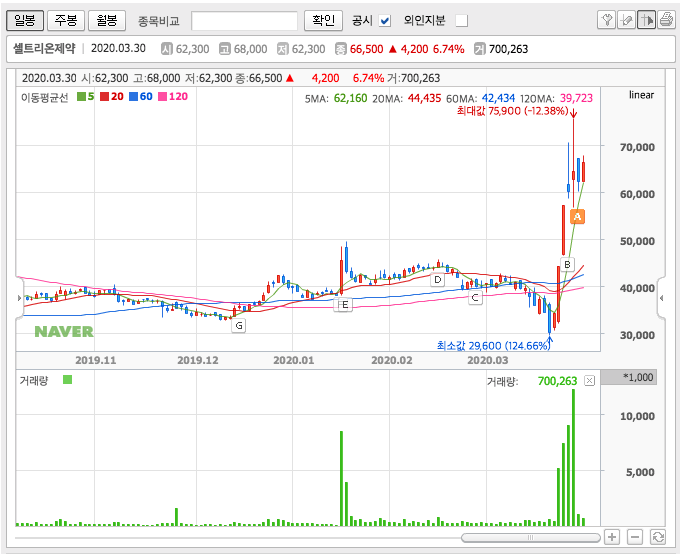This screenshot has height=554, width=680.
Task: Click the 2020.03.30 date in header
Action: pyautogui.click(x=118, y=48)
